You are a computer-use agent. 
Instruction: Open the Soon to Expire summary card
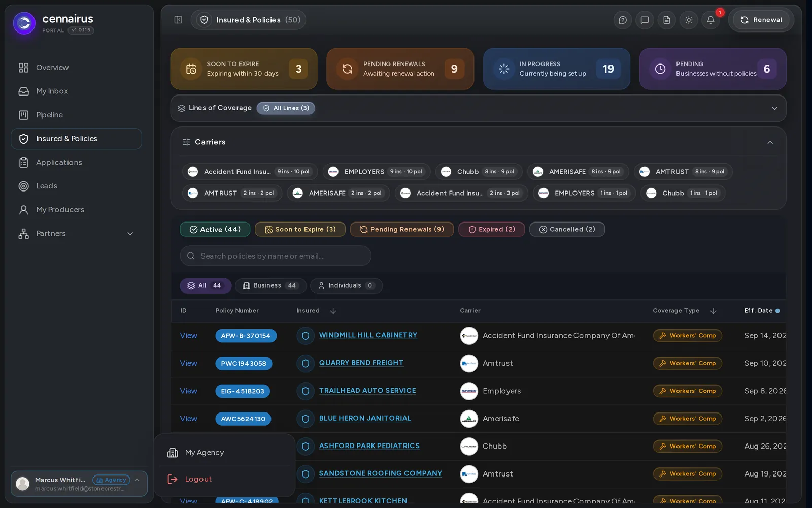(x=244, y=69)
